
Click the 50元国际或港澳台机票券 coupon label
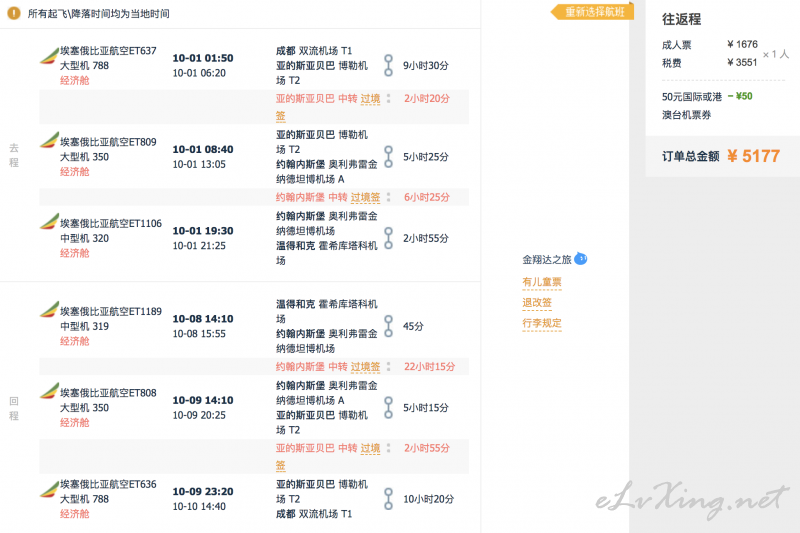pos(692,106)
